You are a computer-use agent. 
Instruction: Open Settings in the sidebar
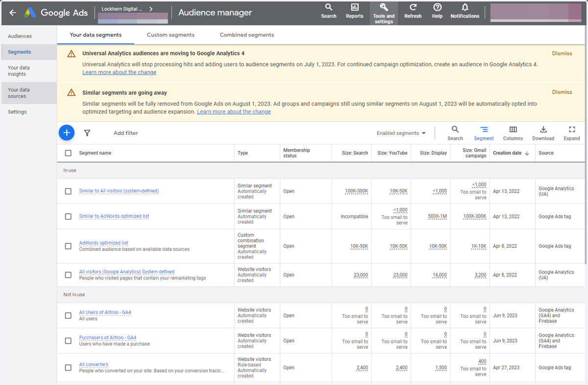coord(28,112)
